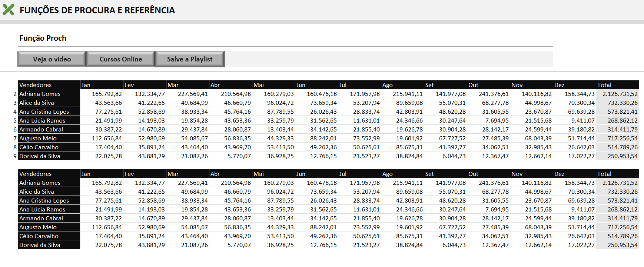
Task: Select the Dez header of first table
Action: pos(574,85)
